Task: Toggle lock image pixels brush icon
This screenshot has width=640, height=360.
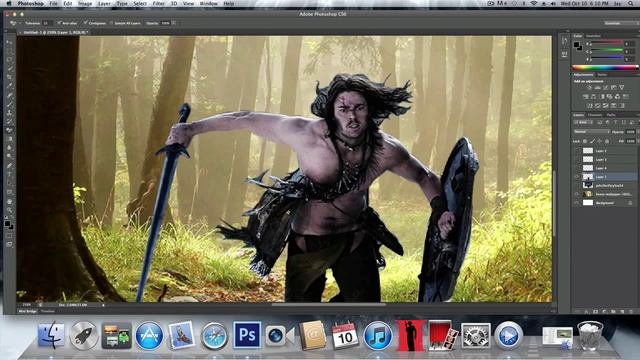Action: pyautogui.click(x=593, y=141)
